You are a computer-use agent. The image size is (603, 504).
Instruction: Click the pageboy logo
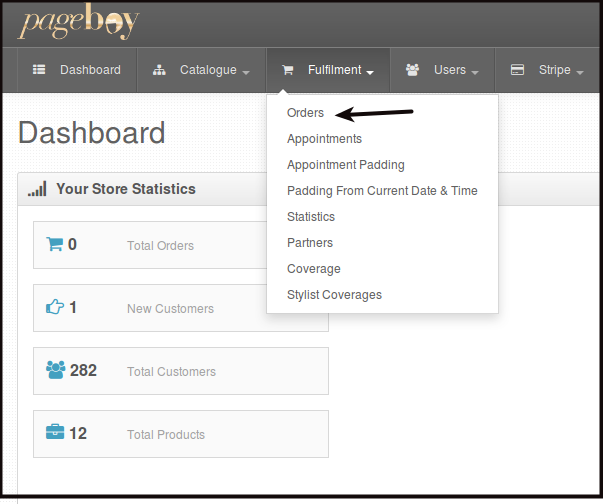click(78, 22)
